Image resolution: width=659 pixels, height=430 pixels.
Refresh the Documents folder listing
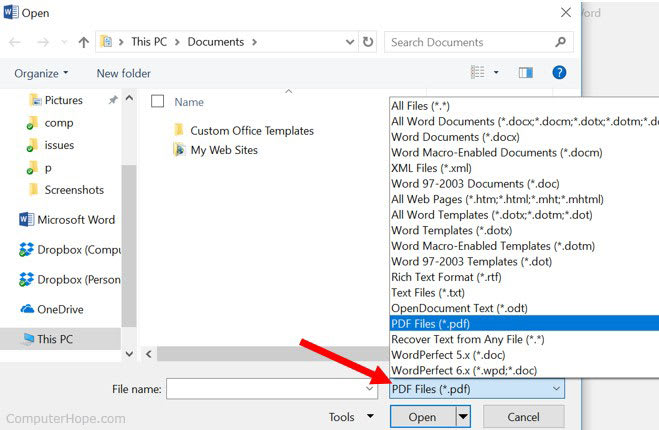coord(368,42)
